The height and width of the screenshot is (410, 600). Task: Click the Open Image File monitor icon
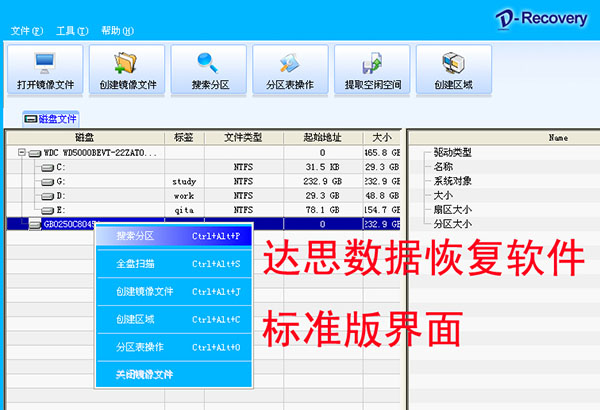coord(45,63)
